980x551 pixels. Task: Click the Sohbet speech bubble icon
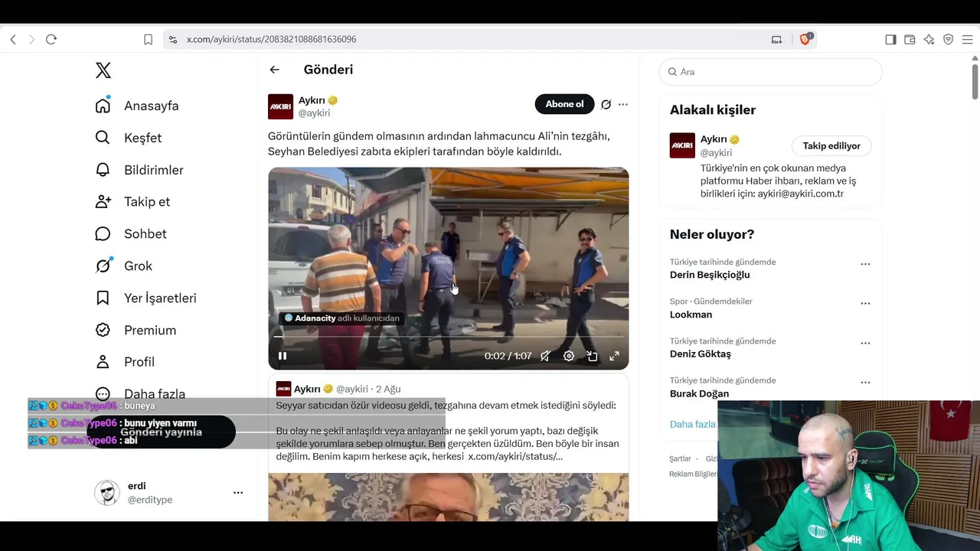coord(103,234)
